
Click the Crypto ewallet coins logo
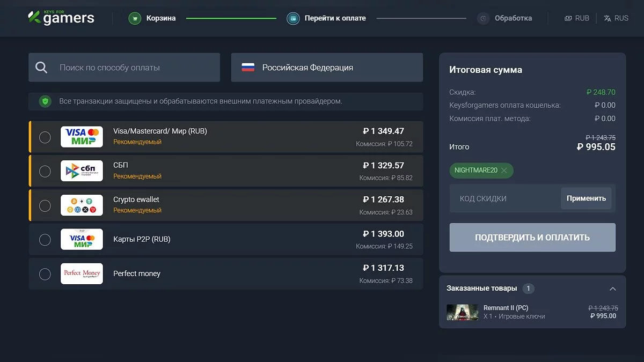click(x=82, y=205)
